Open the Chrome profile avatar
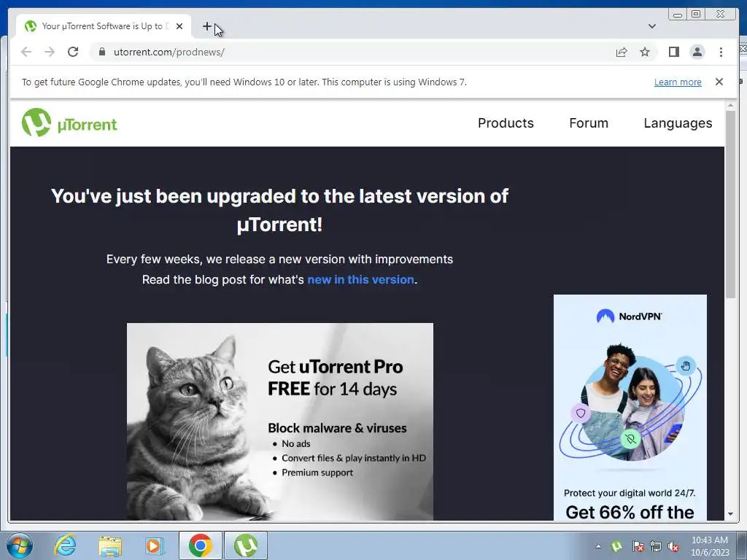 [697, 52]
